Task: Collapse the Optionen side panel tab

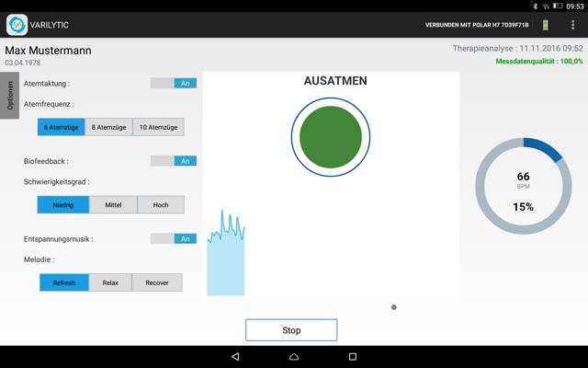Action: click(x=10, y=93)
